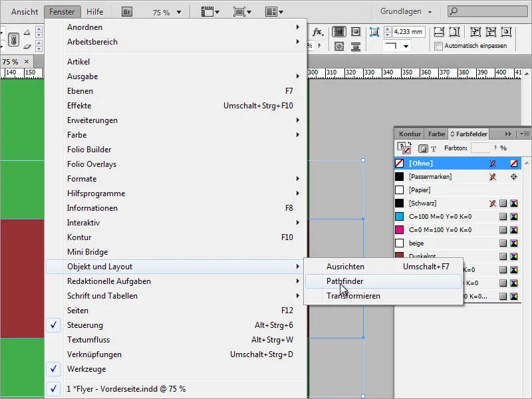
Task: Click center content icon
Action: point(506,32)
